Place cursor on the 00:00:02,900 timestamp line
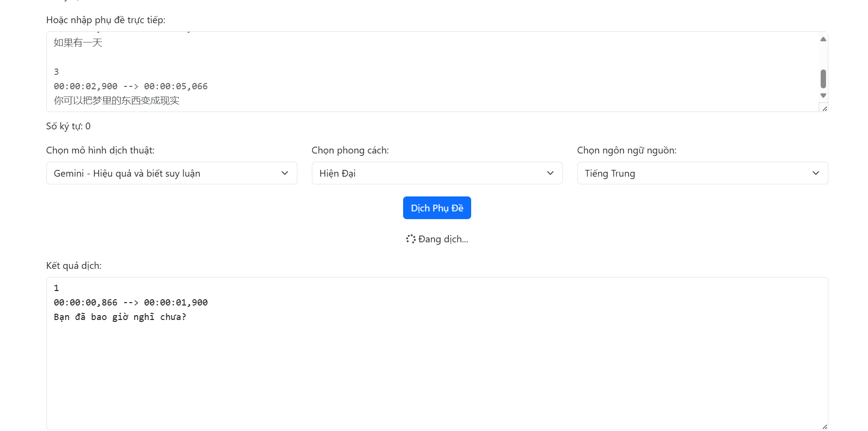 click(130, 86)
